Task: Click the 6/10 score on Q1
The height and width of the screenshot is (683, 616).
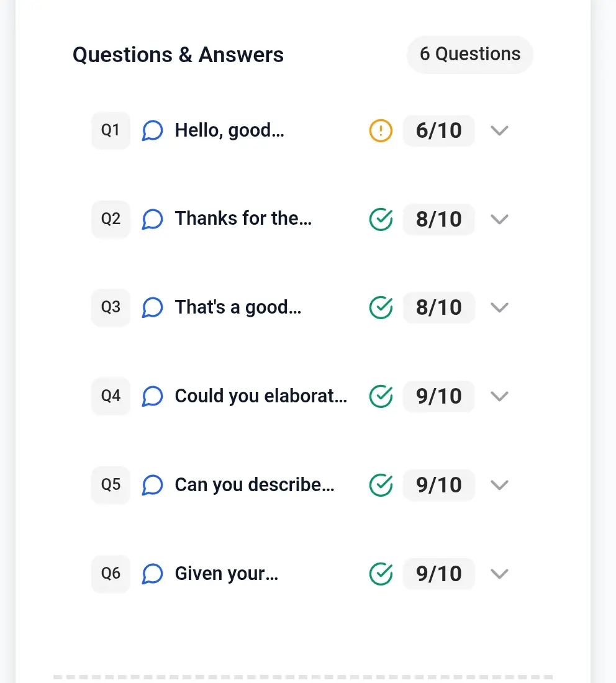Action: (x=438, y=131)
